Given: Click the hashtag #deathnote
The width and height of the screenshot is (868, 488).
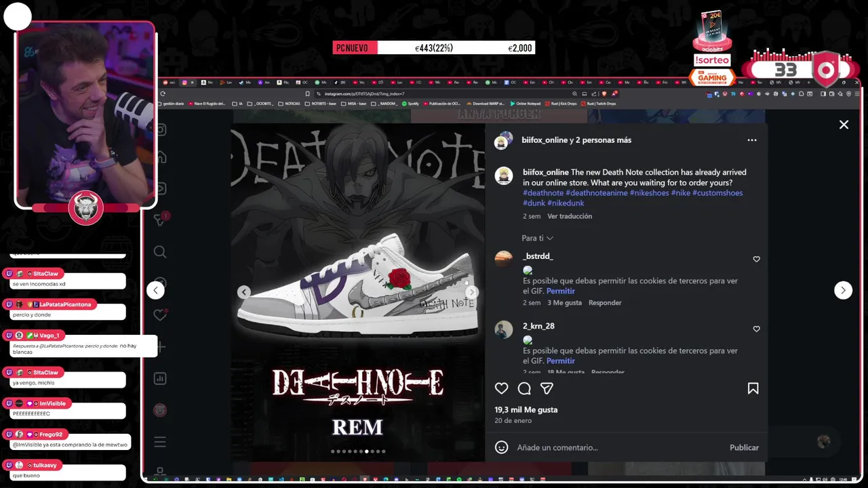Looking at the screenshot, I should (543, 193).
